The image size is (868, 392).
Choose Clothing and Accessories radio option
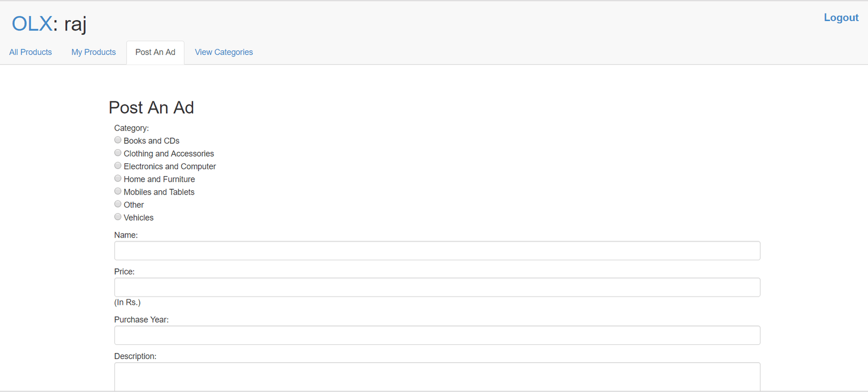click(x=118, y=153)
